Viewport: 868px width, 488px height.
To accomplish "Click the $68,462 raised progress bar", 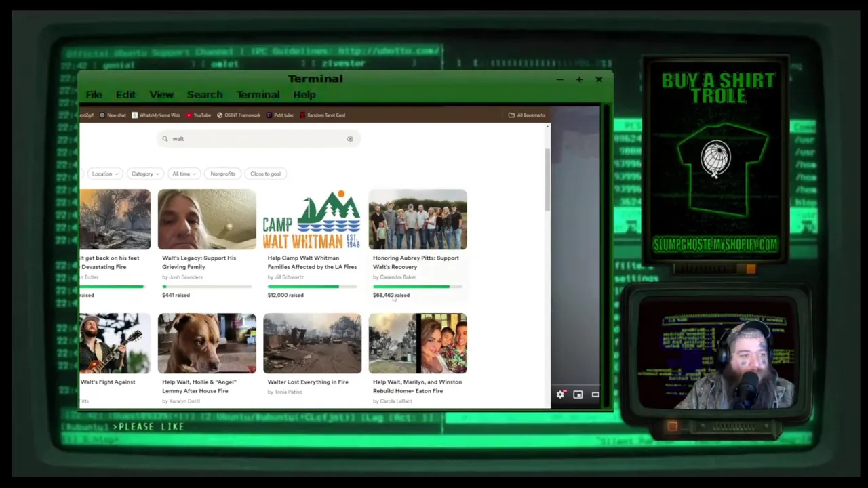I will click(x=418, y=287).
